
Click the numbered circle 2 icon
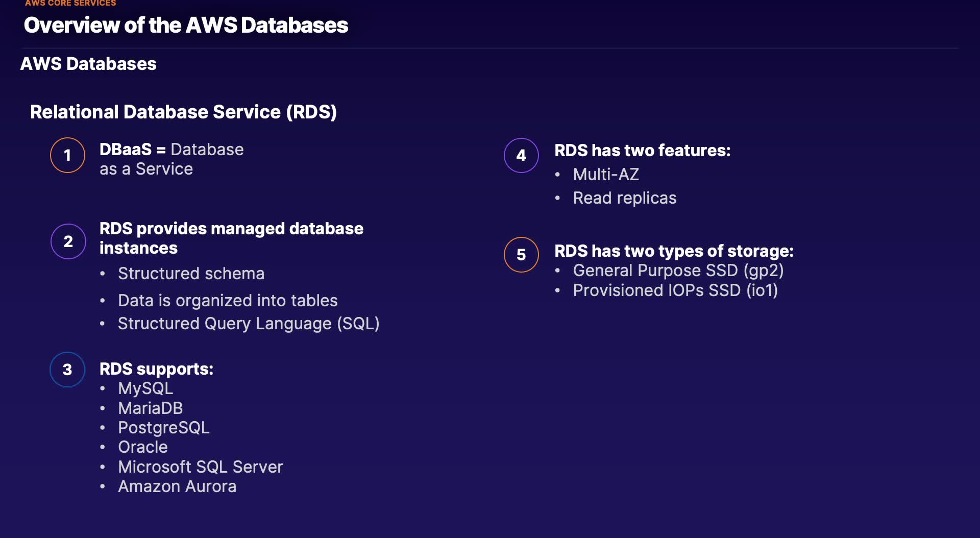68,241
